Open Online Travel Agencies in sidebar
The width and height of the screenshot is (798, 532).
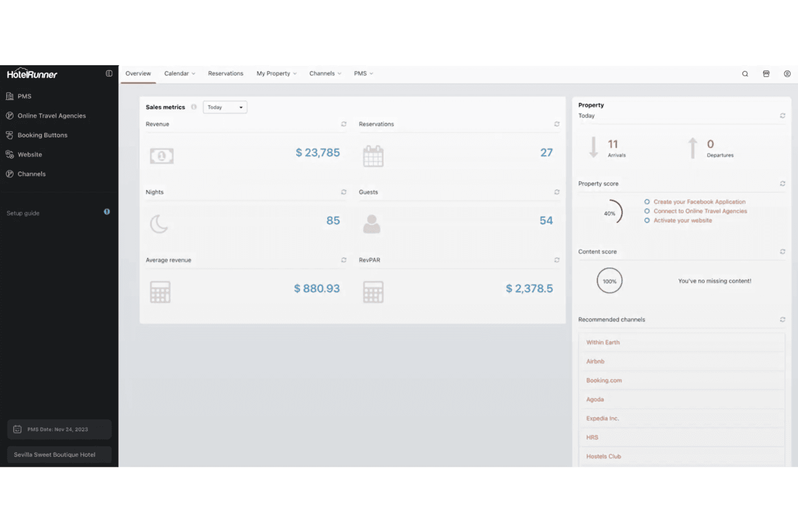(x=46, y=115)
